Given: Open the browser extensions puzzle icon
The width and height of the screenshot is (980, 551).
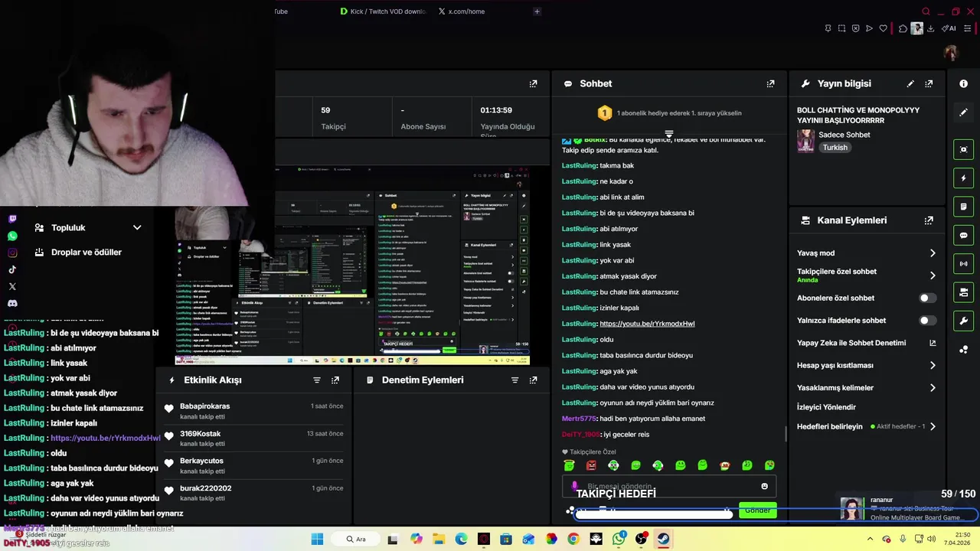Looking at the screenshot, I should (x=903, y=28).
